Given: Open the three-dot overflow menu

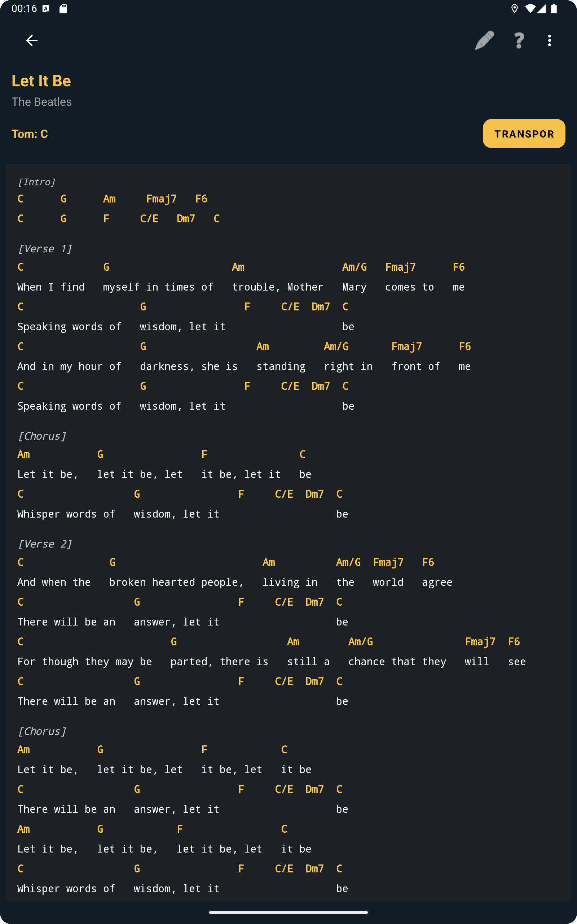Looking at the screenshot, I should coord(550,40).
